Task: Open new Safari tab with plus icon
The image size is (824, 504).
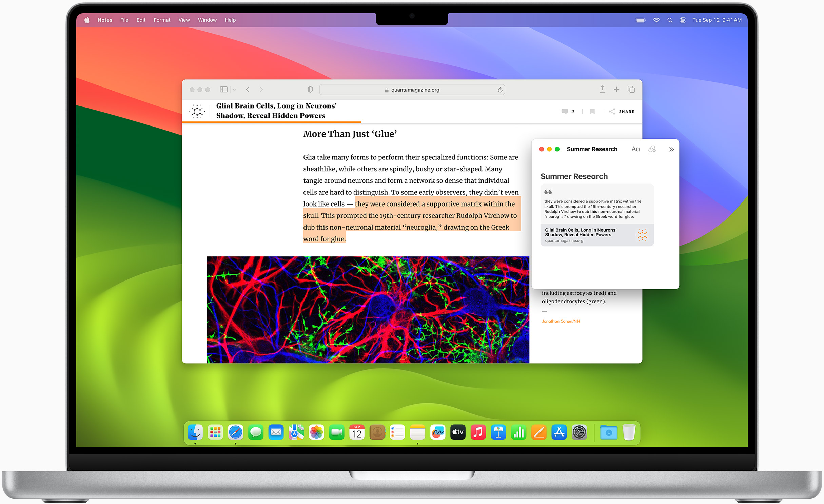Action: pyautogui.click(x=616, y=90)
